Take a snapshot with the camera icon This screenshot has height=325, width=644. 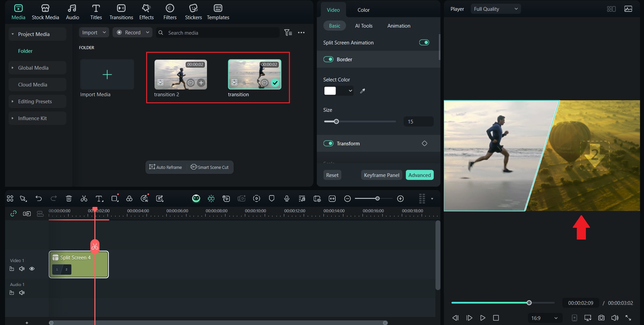[601, 318]
